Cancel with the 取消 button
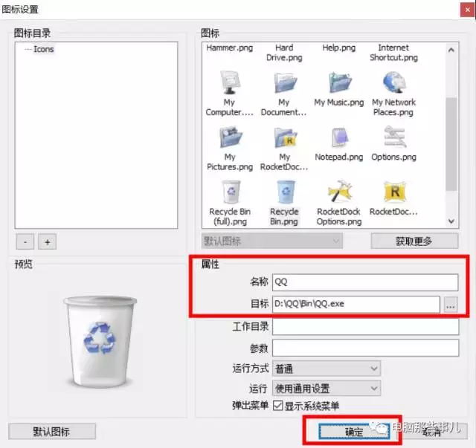This screenshot has height=448, width=476. [433, 432]
